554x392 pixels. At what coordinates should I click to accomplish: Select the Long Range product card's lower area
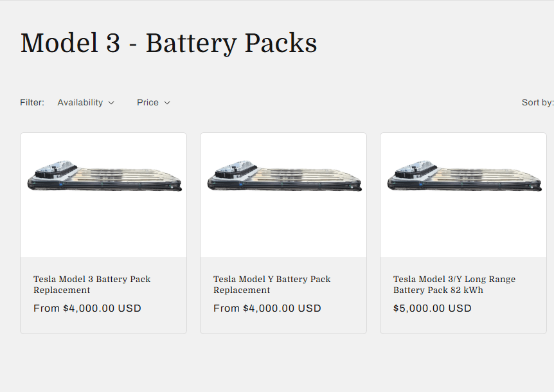[x=463, y=295]
